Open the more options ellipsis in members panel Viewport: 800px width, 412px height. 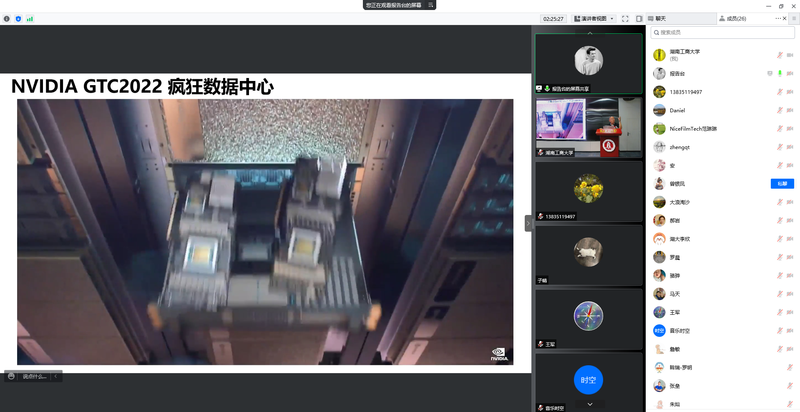point(779,18)
